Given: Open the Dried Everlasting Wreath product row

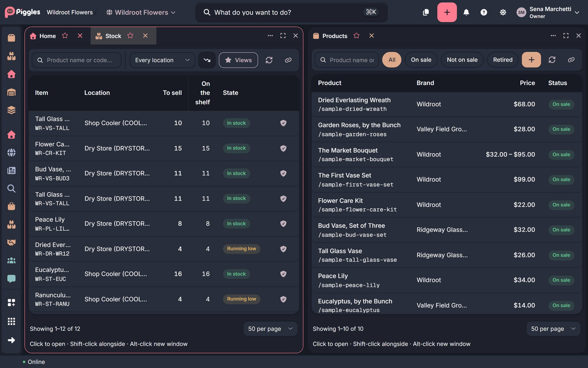Looking at the screenshot, I should (x=447, y=104).
